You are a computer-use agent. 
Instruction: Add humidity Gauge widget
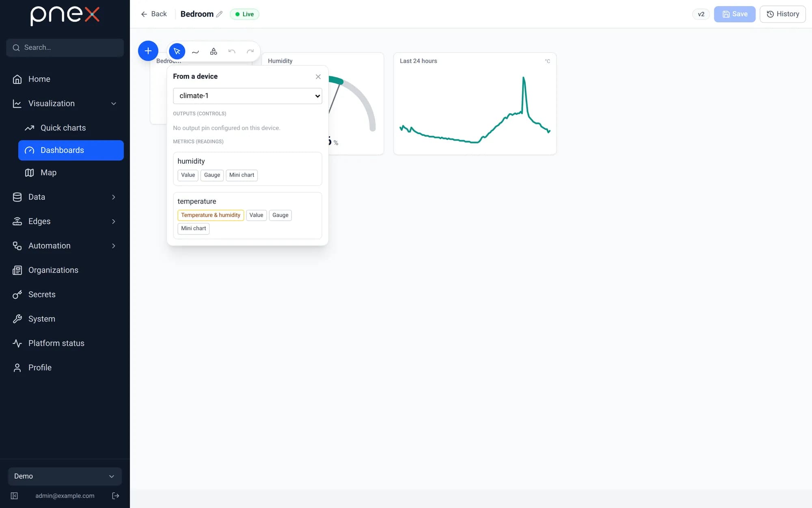tap(212, 175)
